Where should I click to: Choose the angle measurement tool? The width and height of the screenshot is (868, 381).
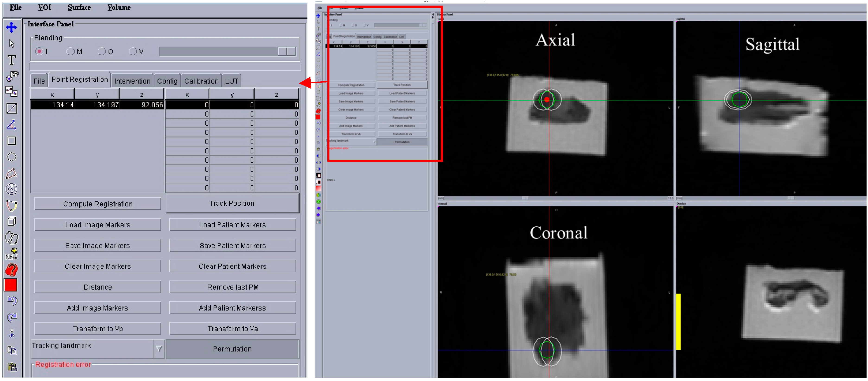[x=11, y=125]
